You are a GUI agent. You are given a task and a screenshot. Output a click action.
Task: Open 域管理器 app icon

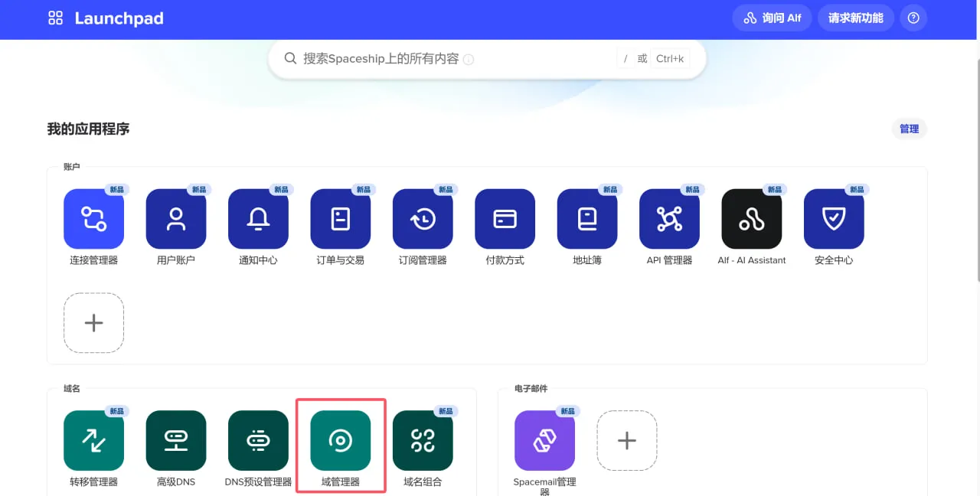pos(341,440)
